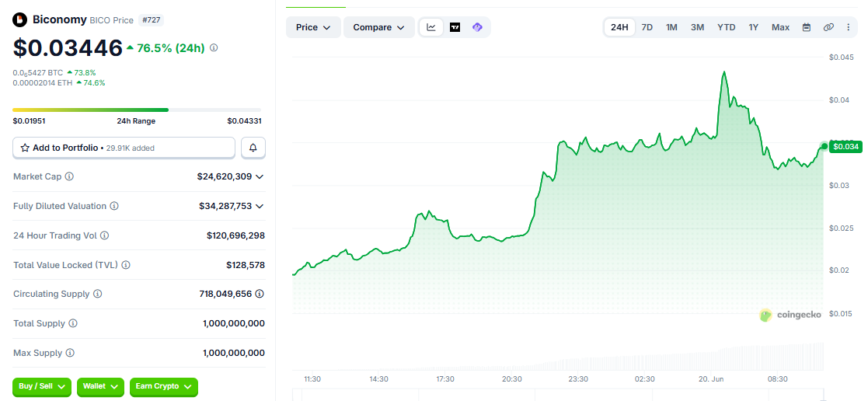Open the chart three-dot options menu

coord(848,27)
